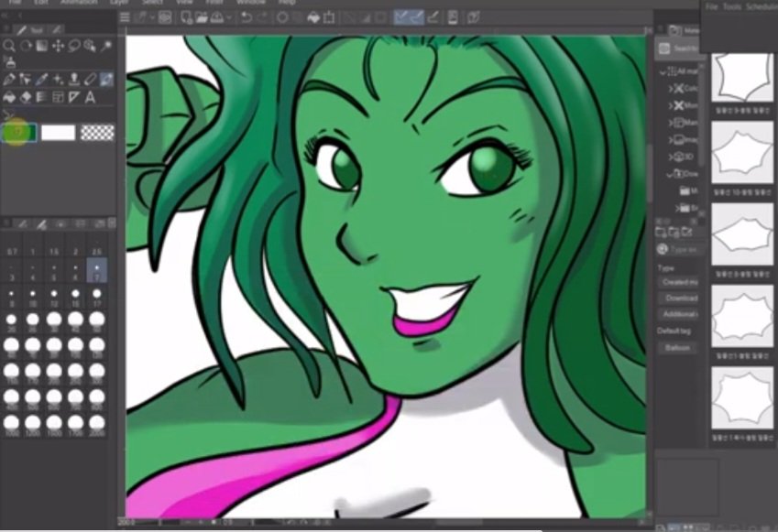
Task: Expand the Image material folder
Action: point(671,140)
